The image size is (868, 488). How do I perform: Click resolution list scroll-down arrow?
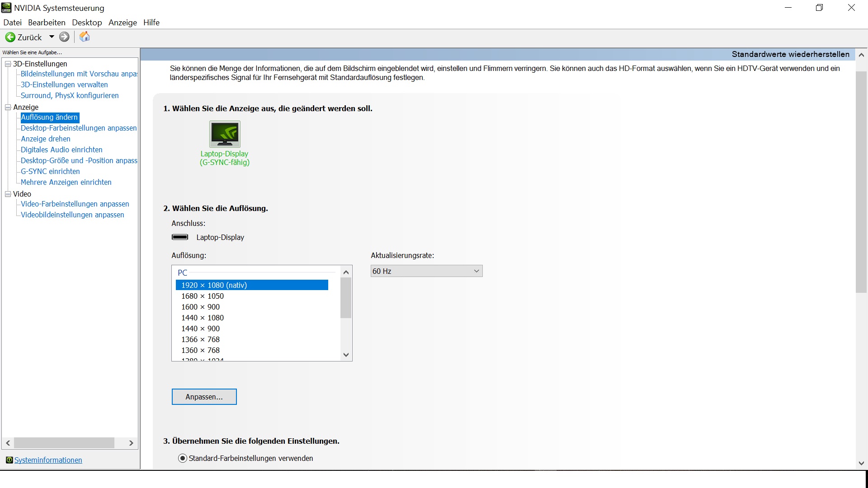tap(346, 355)
